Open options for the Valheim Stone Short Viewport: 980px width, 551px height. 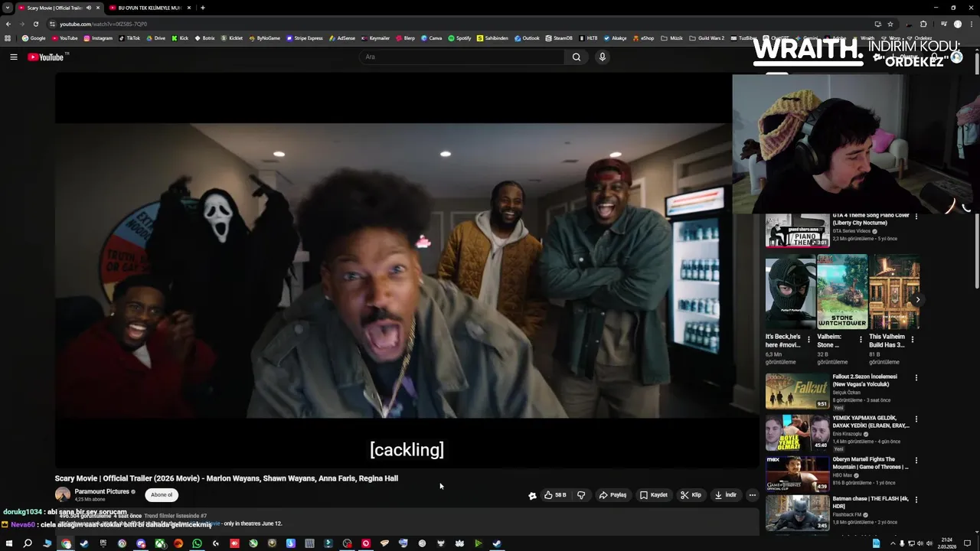click(861, 340)
